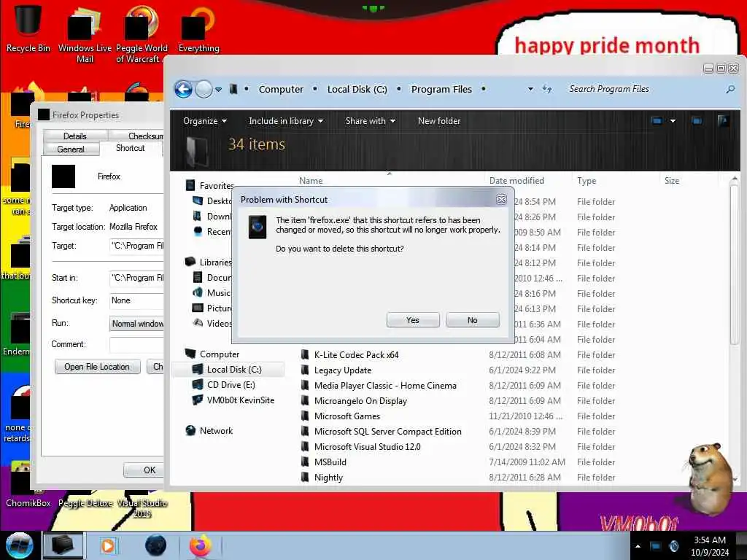This screenshot has width=747, height=560.
Task: Click the Explorer Back navigation arrow
Action: 183,89
